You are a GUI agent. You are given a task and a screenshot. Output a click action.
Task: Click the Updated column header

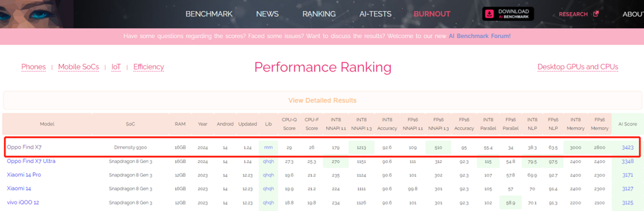[x=247, y=124]
